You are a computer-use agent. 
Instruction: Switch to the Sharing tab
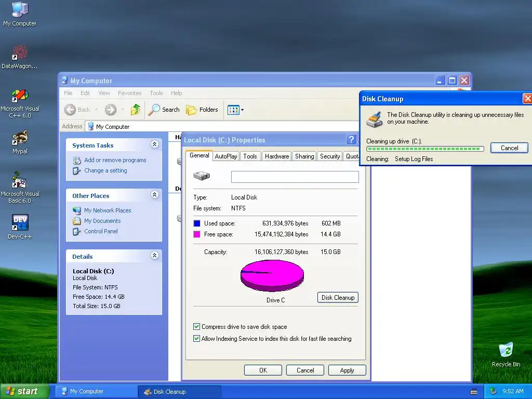(x=304, y=156)
